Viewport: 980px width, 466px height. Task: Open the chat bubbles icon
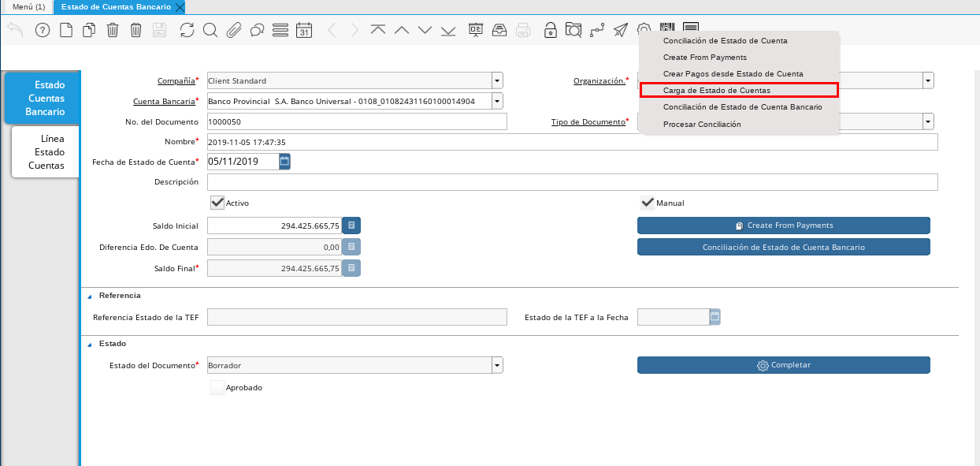[x=257, y=30]
